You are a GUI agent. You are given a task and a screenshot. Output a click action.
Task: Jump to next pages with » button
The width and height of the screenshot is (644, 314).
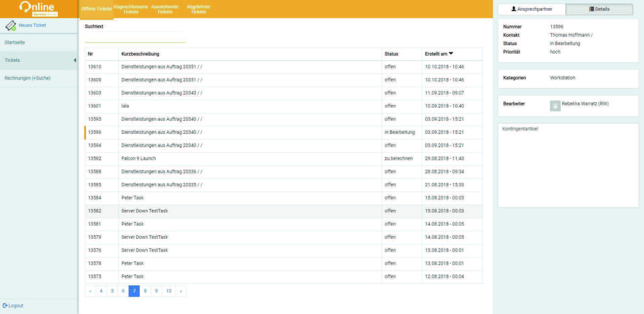181,291
